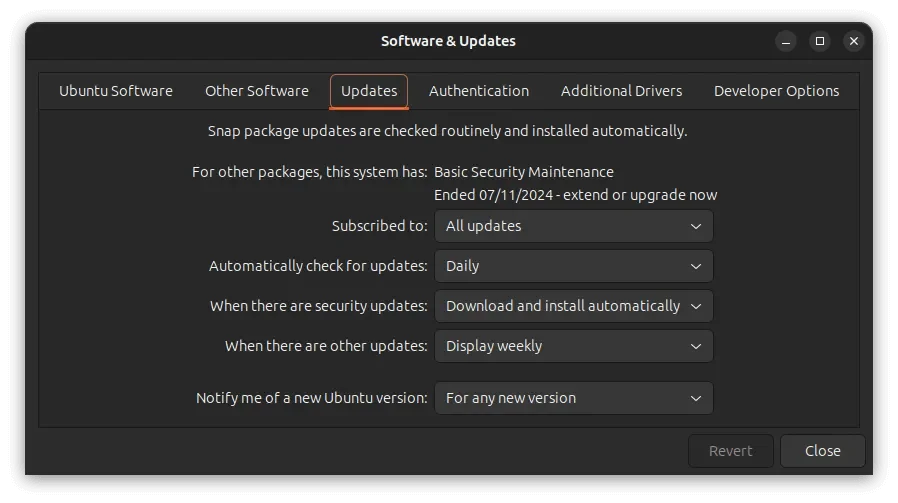Go to the Authentication tab

(479, 91)
